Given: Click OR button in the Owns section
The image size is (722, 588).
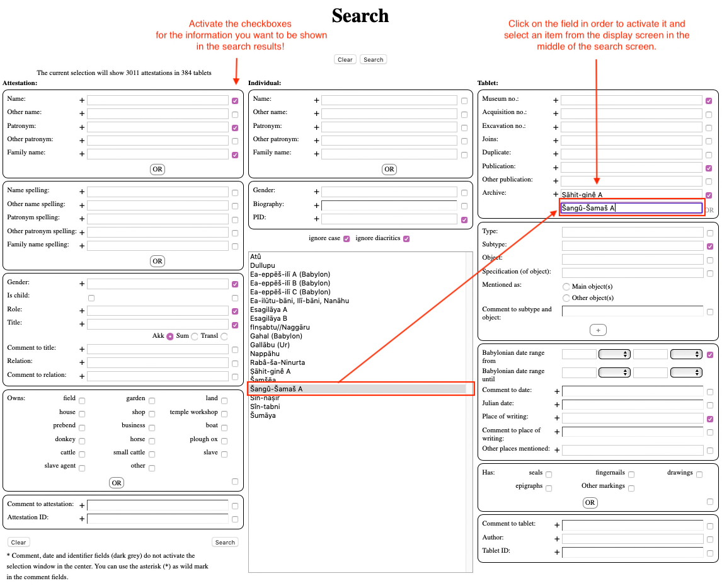Looking at the screenshot, I should (x=117, y=483).
